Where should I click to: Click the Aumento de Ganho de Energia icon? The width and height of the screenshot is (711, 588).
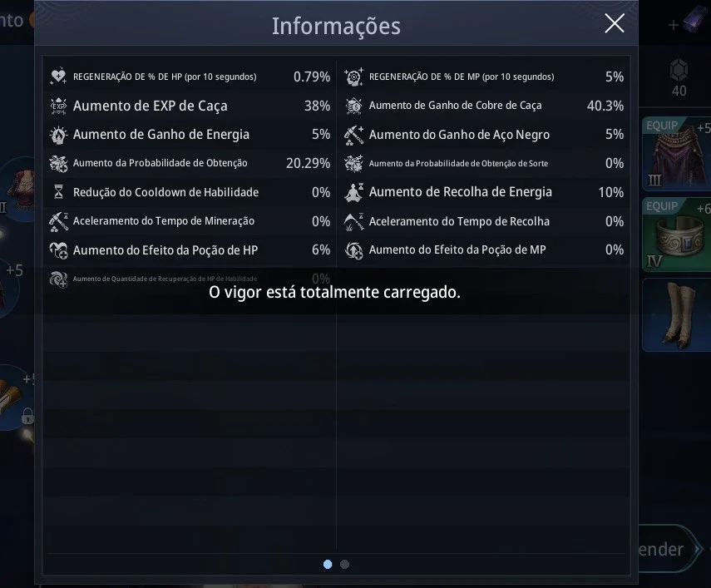58,135
